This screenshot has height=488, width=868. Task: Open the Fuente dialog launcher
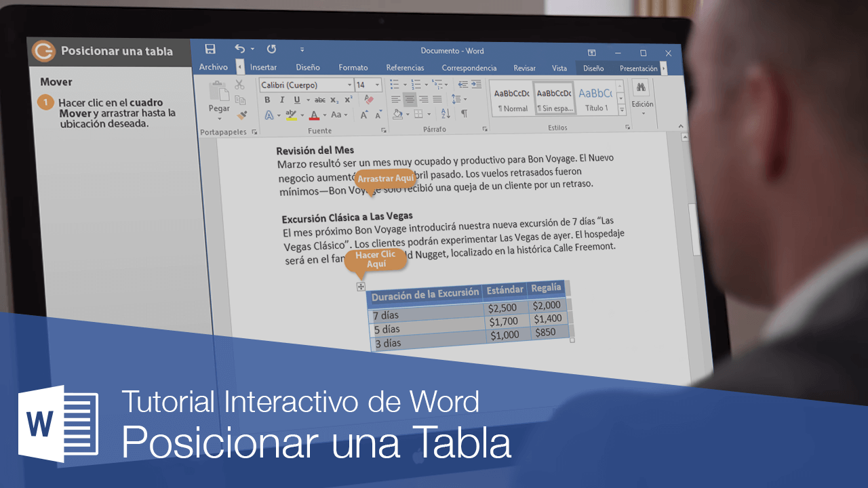click(384, 130)
